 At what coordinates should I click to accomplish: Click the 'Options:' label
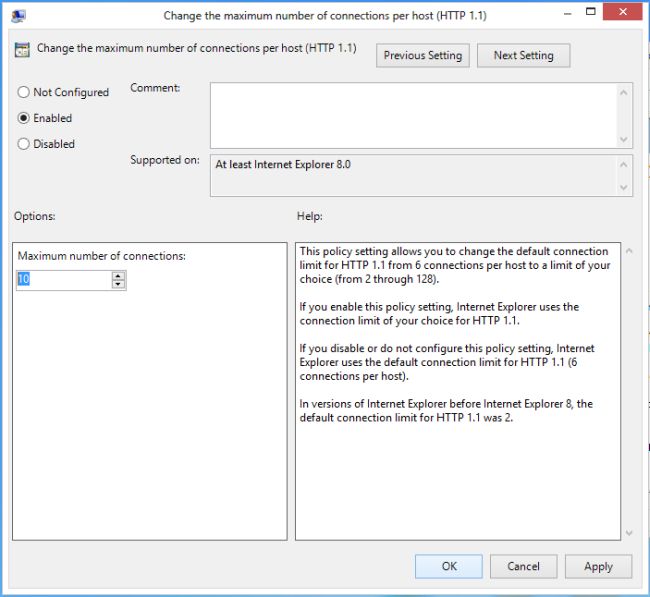[34, 216]
